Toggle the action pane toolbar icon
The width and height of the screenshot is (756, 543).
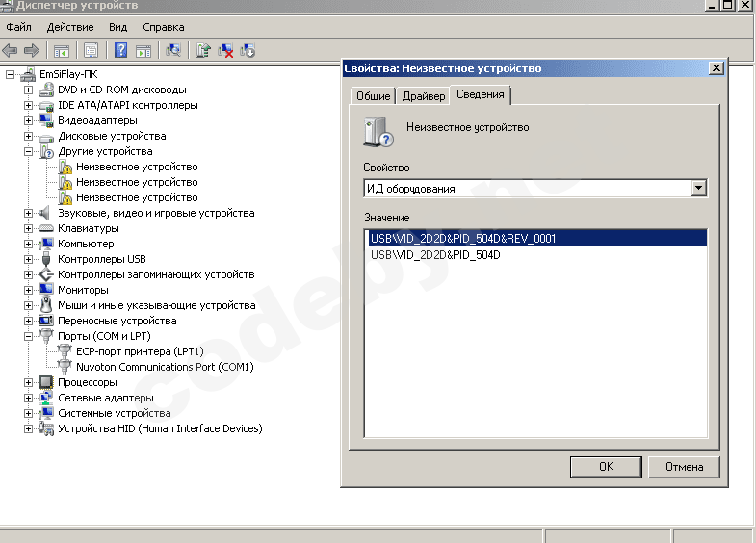[x=143, y=51]
